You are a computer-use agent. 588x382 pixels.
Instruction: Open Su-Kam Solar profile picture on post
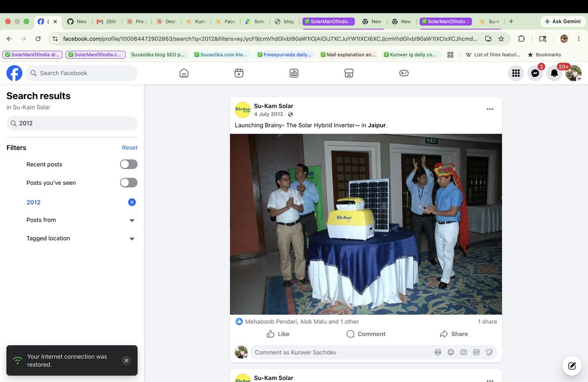click(243, 110)
